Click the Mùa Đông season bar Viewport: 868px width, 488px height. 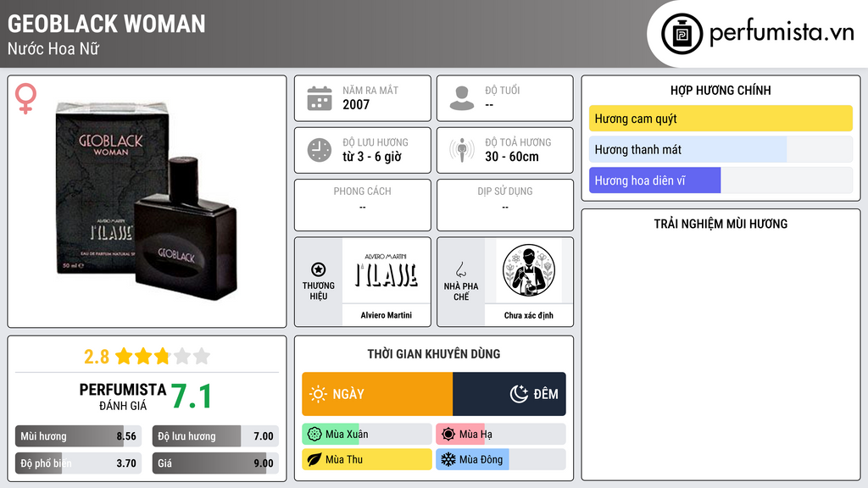pyautogui.click(x=501, y=459)
